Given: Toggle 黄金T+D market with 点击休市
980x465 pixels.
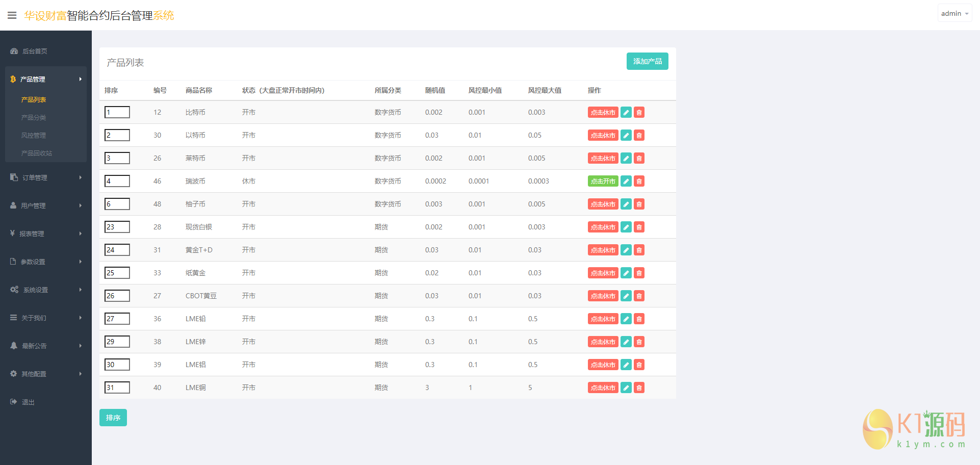Looking at the screenshot, I should coord(603,250).
